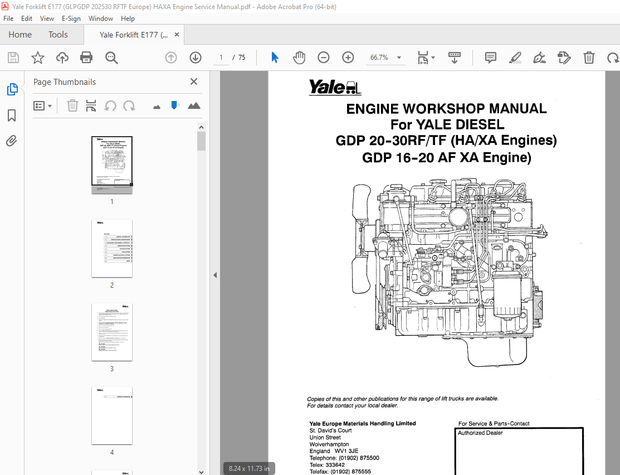Collapse the navigation pane with side arrow
Viewport: 620px width, 475px height.
tap(215, 275)
